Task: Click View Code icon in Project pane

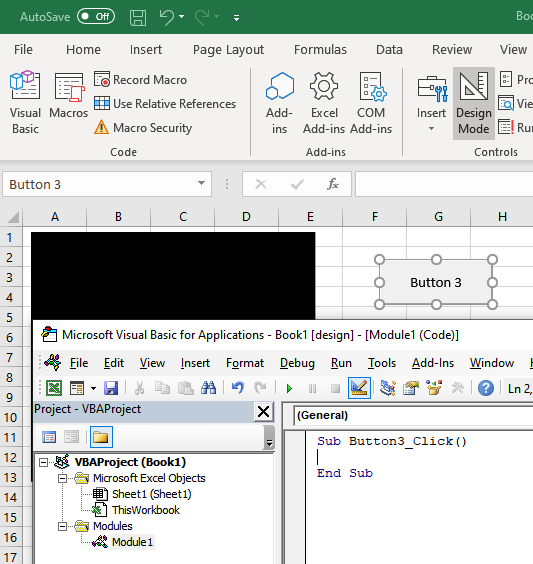Action: (x=49, y=437)
